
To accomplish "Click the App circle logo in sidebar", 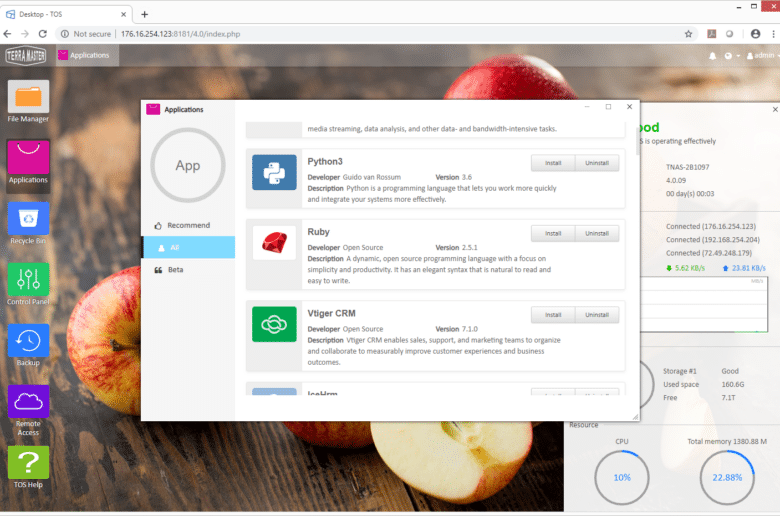I will point(188,165).
